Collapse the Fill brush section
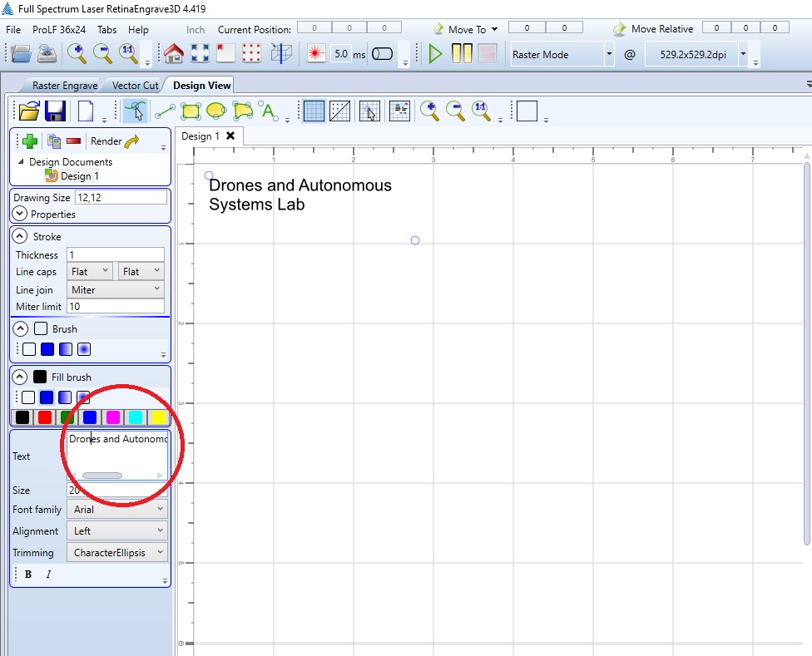812x656 pixels. coord(20,377)
